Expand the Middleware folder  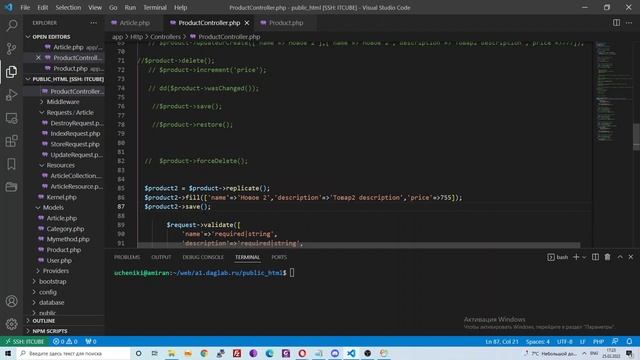(63, 102)
